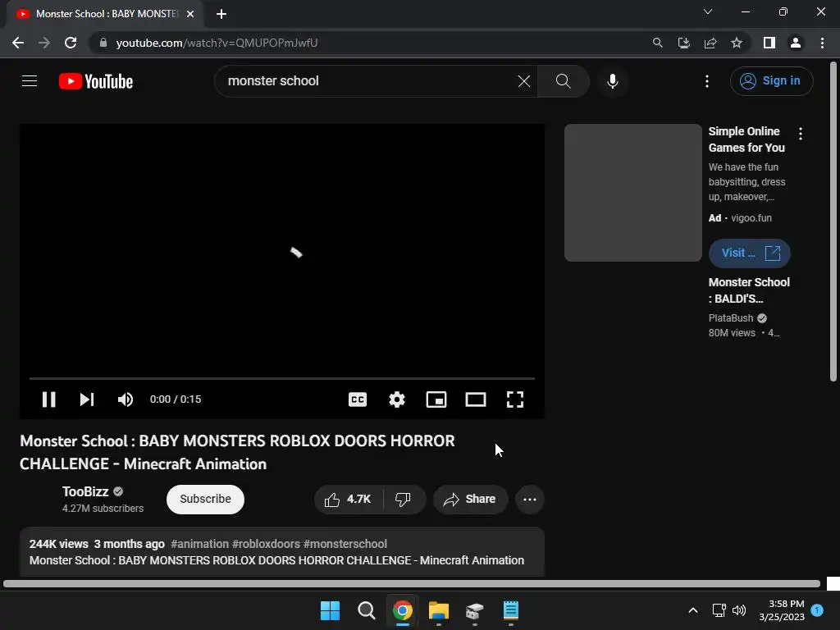The height and width of the screenshot is (630, 840).
Task: Search with your voice microphone icon
Action: click(612, 81)
